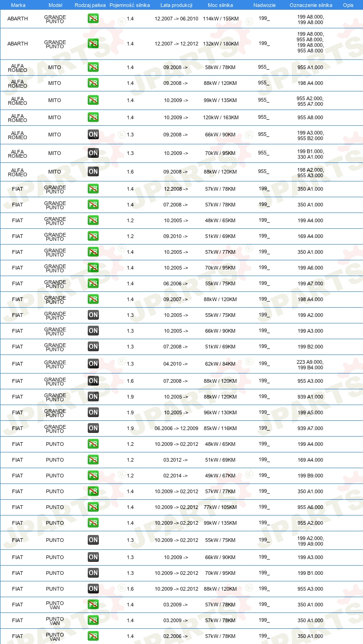The height and width of the screenshot is (644, 363).
Task: Click engine code 939 A1.000
Action: [311, 397]
